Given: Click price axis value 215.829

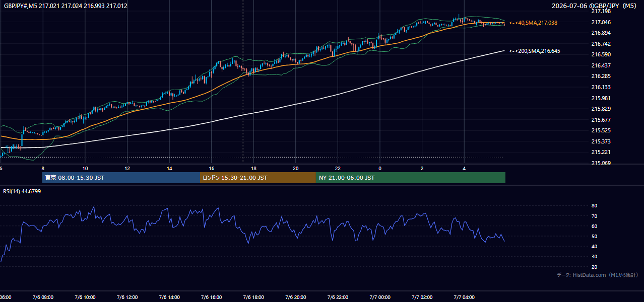Looking at the screenshot, I should tap(601, 109).
